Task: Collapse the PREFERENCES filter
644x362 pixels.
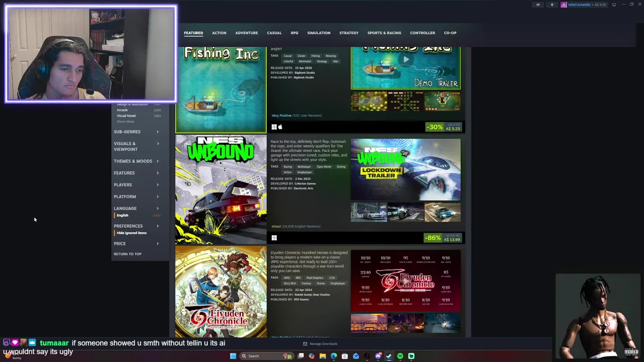Action: tap(136, 226)
